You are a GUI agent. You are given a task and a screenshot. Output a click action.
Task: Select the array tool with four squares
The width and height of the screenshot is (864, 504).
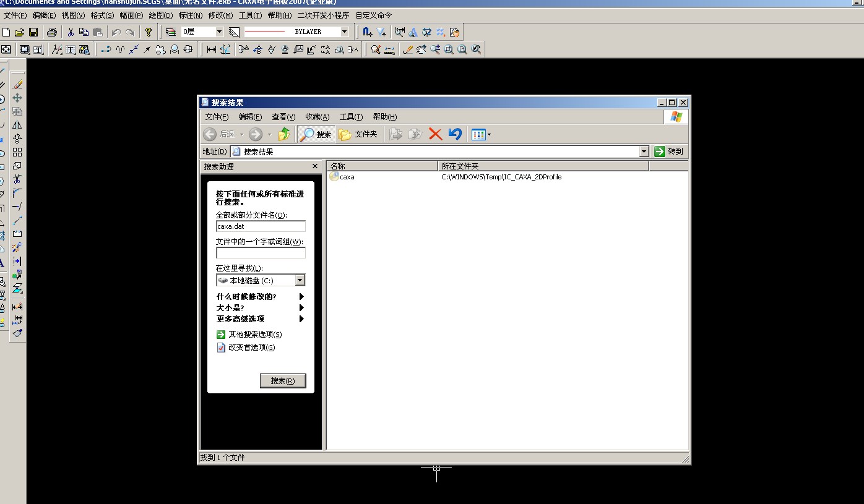pos(17,152)
